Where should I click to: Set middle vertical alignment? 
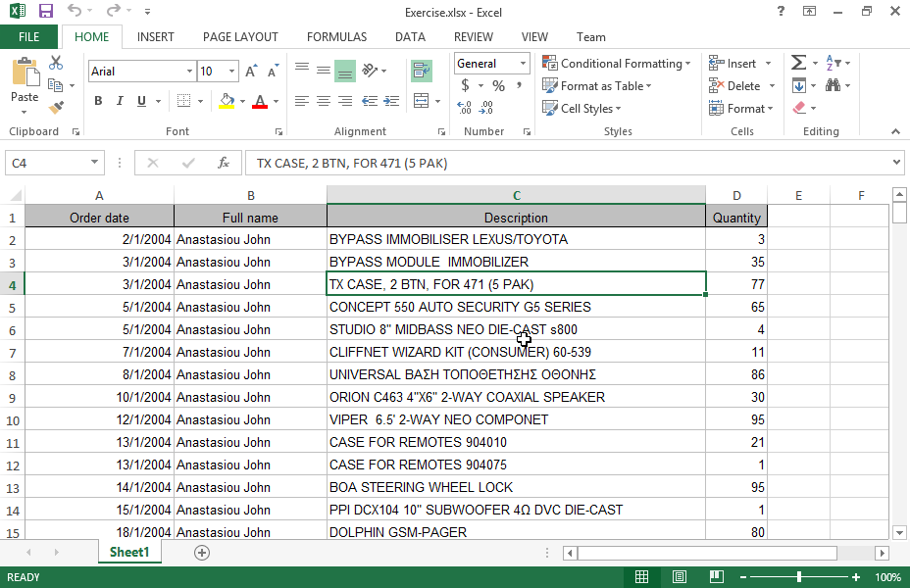pyautogui.click(x=324, y=71)
